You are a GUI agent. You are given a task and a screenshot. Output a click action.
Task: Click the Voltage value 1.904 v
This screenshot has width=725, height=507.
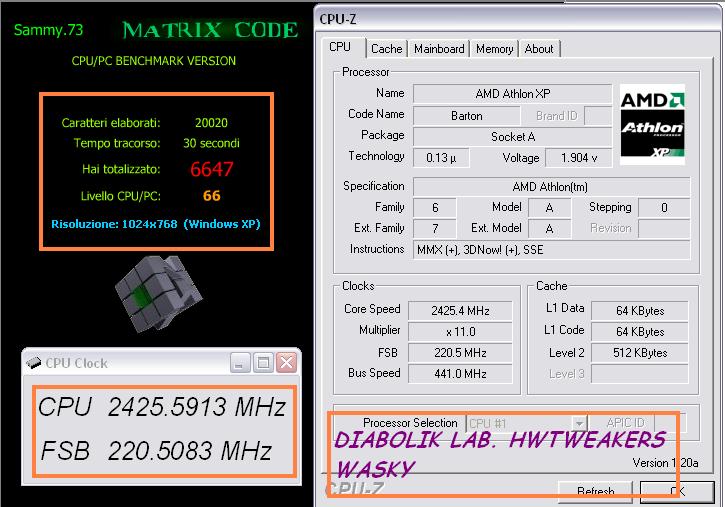(x=578, y=158)
